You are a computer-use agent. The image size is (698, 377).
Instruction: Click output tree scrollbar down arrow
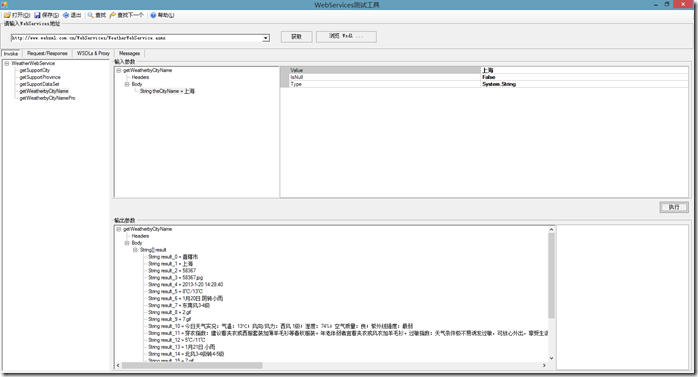(552, 358)
